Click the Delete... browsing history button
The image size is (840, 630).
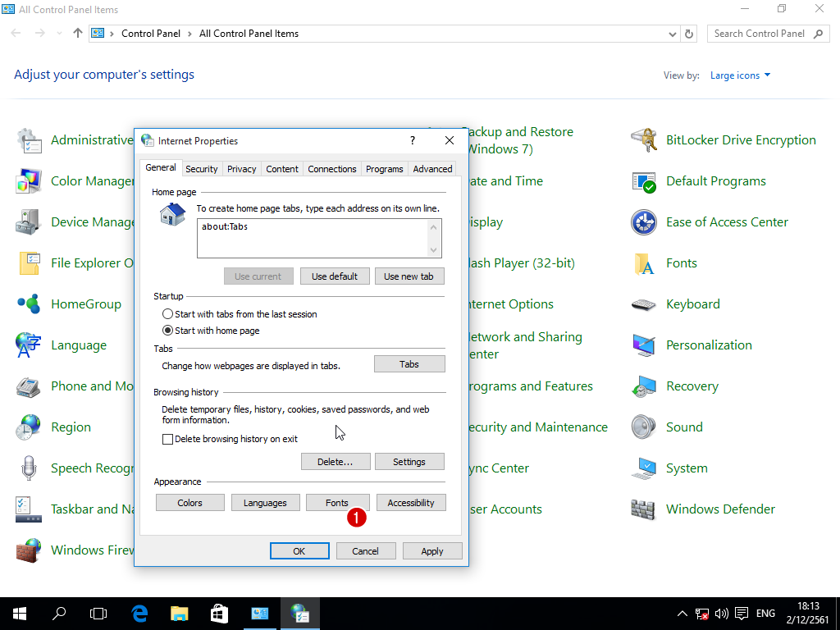pos(336,462)
